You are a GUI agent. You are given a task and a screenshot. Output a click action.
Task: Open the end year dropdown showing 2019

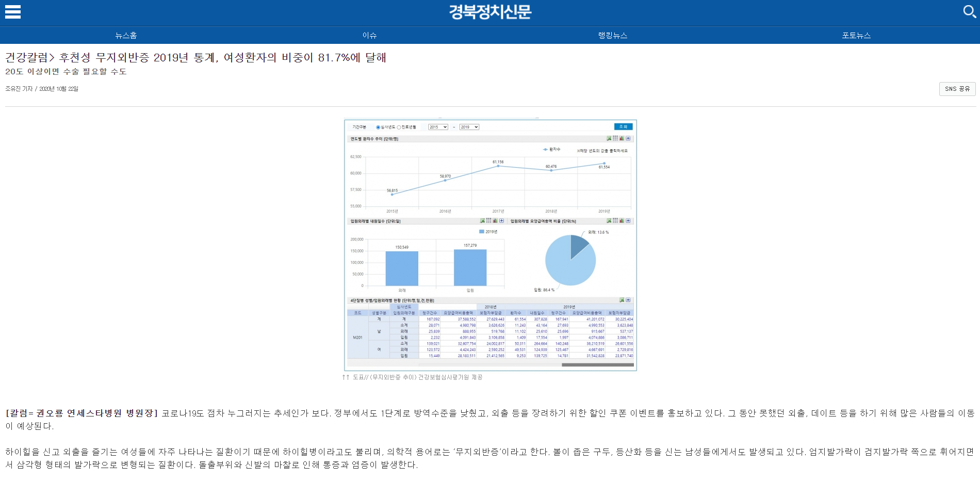point(469,127)
